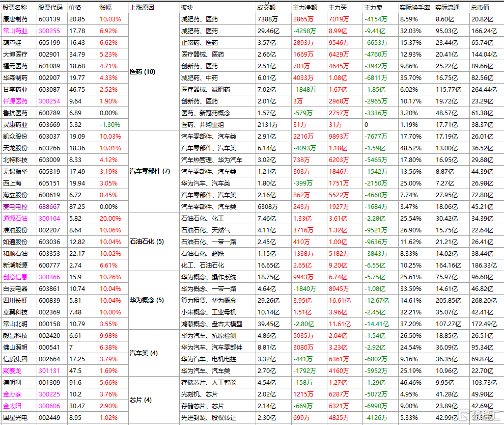
Task: Click sector cell 石油石化、一带一路
Action: [208, 242]
